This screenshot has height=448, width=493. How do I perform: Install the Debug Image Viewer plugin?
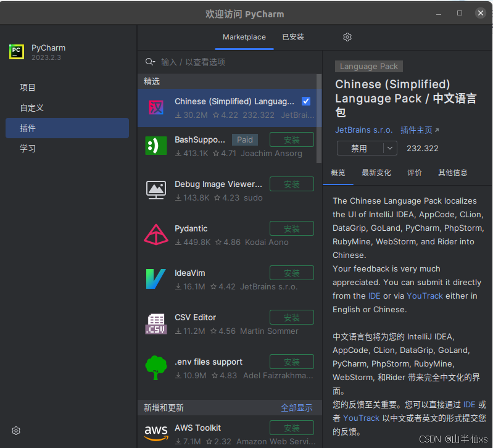(292, 184)
